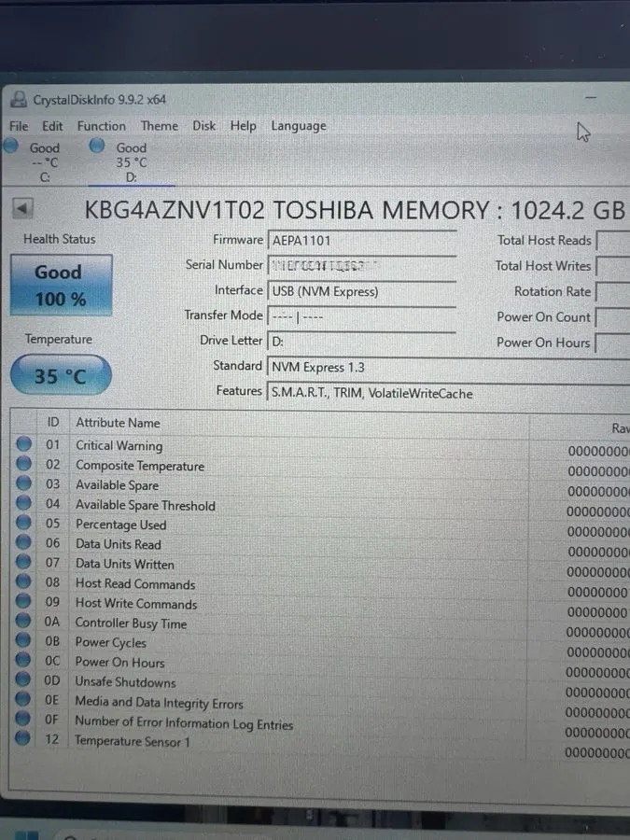
Task: Select the Unsafe Shutdowns attribute name
Action: tap(125, 682)
